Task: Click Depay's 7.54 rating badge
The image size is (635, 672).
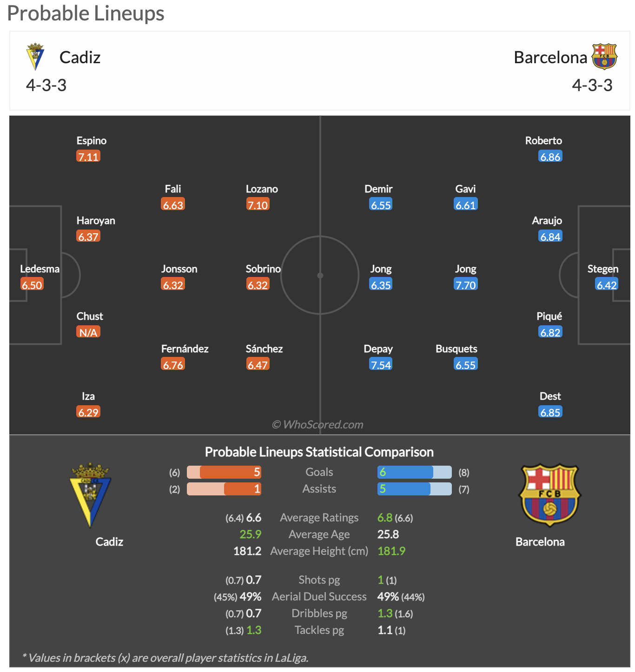Action: [x=381, y=365]
